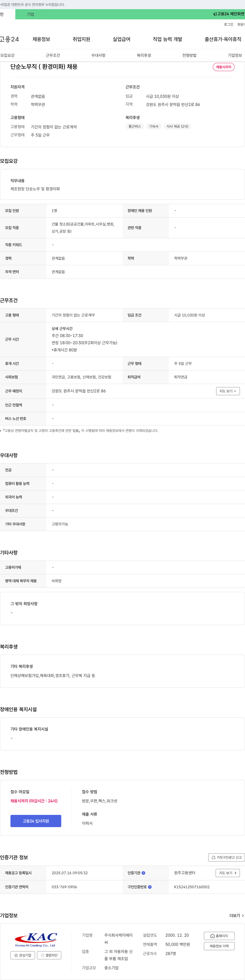The height and width of the screenshot is (980, 245).
Task: Open 지도 보기 for 원주고용센터
Action: pyautogui.click(x=228, y=873)
